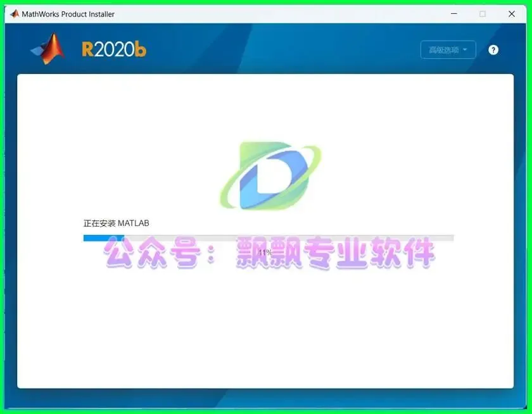The image size is (532, 414).
Task: Click the 正在安装 MATLAB status text
Action: (117, 223)
